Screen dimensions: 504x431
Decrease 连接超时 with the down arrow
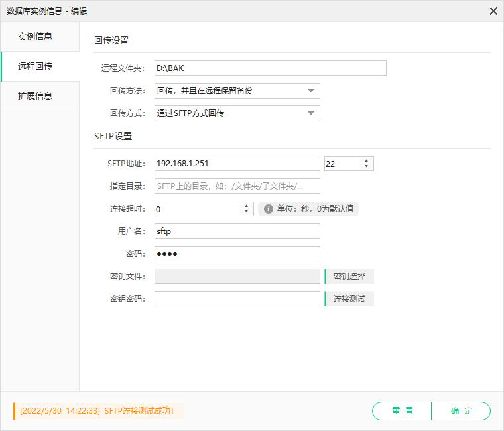[246, 212]
